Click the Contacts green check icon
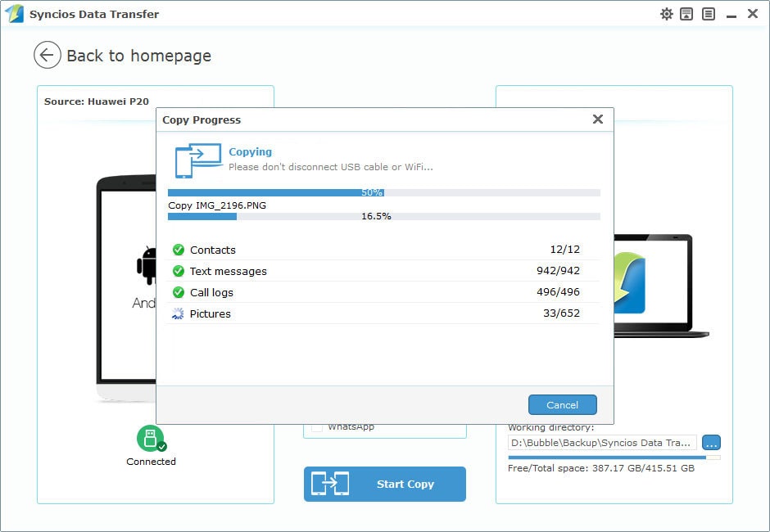This screenshot has width=770, height=532. pyautogui.click(x=179, y=250)
